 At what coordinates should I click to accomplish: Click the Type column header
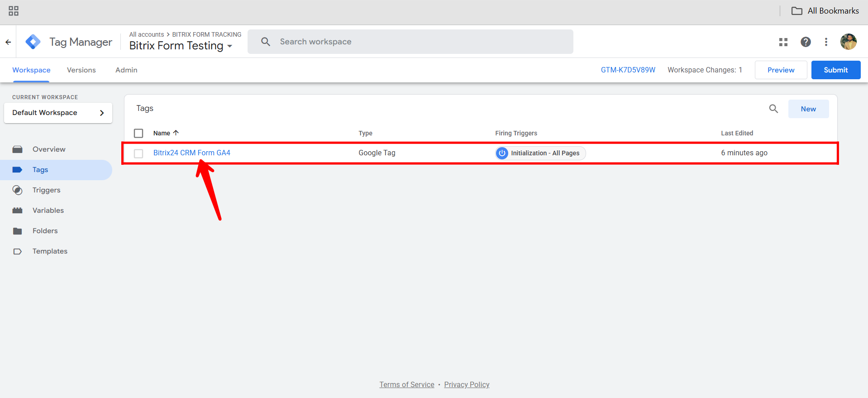365,133
